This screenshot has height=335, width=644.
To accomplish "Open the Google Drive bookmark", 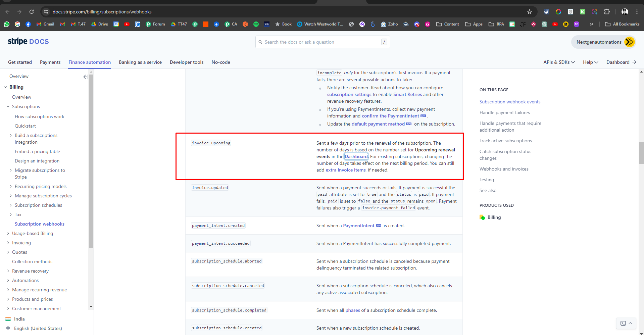I will [99, 24].
